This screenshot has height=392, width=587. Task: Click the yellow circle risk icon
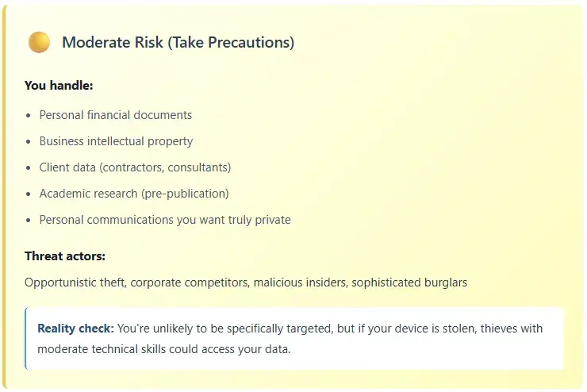point(39,42)
